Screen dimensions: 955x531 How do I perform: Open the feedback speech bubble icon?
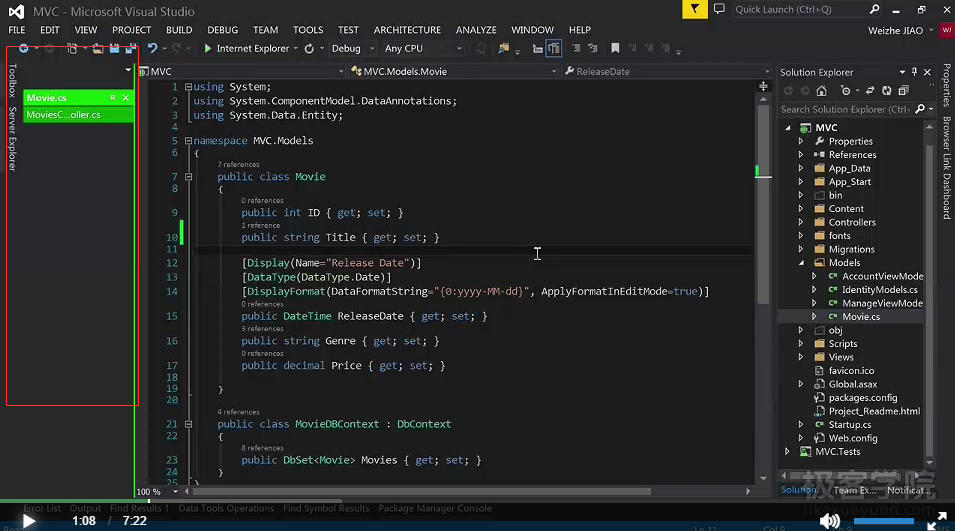tap(719, 9)
